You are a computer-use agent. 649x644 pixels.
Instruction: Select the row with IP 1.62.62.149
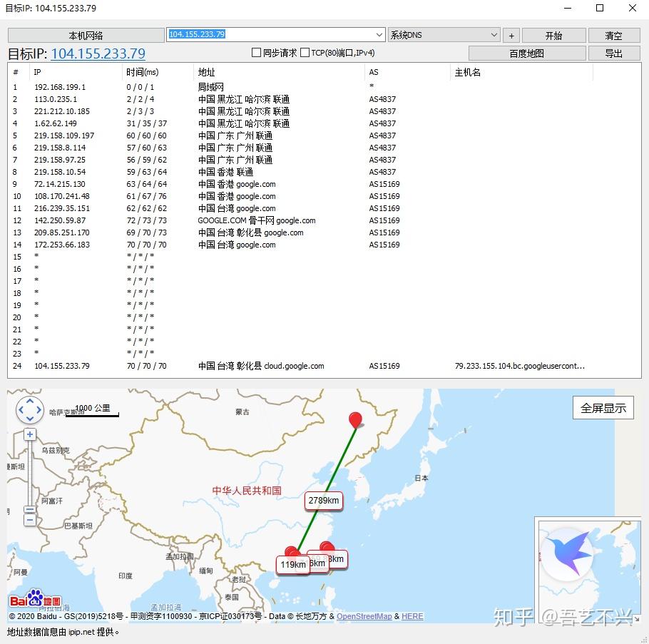pyautogui.click(x=324, y=123)
